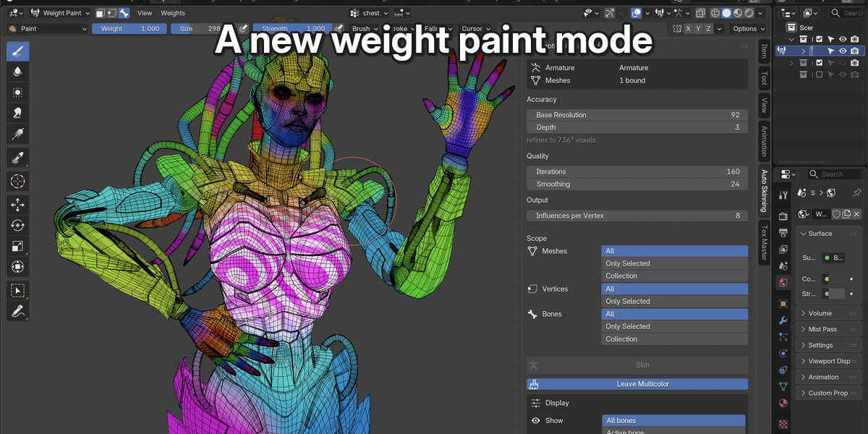Open the Modifiers wrench properties tab
868x434 pixels.
(x=783, y=320)
